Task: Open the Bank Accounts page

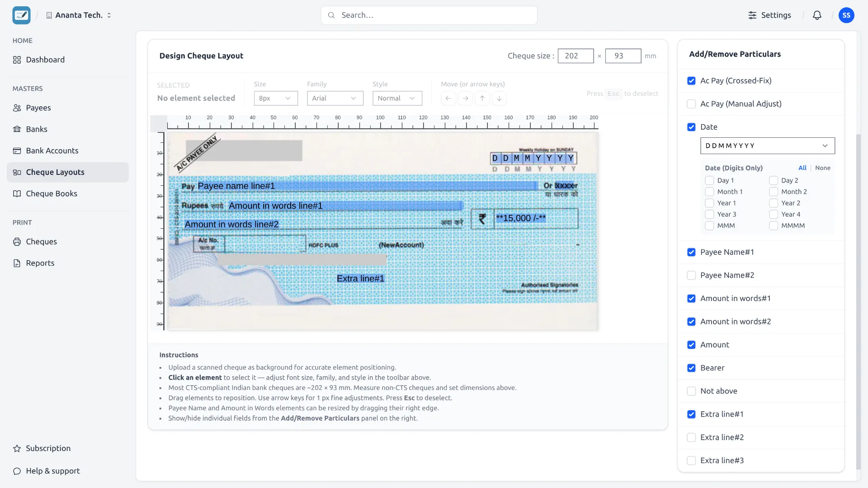Action: [68, 150]
